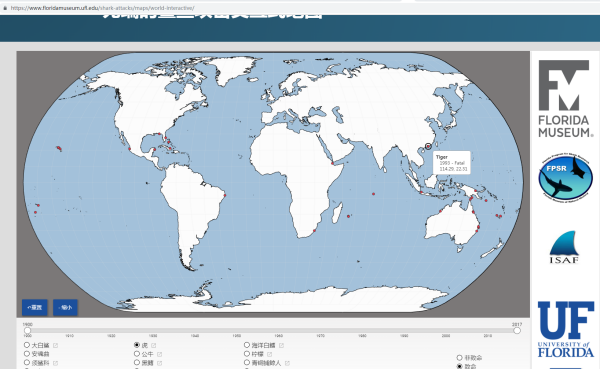The height and width of the screenshot is (369, 600).
Task: Click the 重置 map reset button
Action: [x=35, y=307]
